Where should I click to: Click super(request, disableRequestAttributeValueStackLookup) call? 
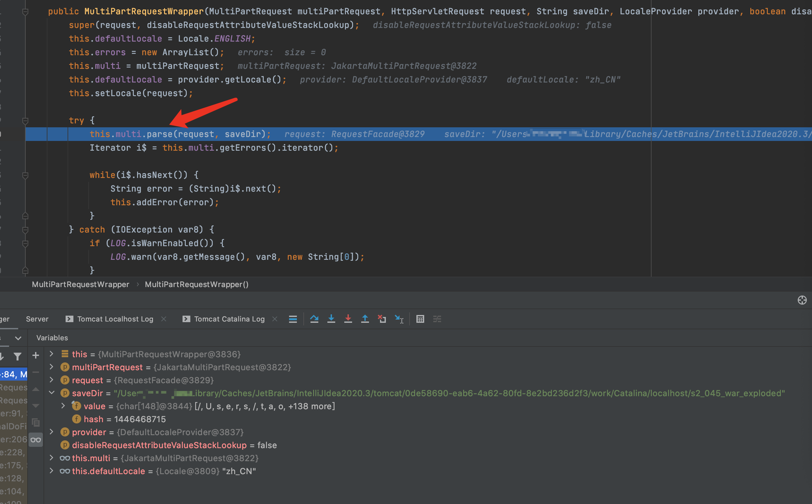point(214,25)
